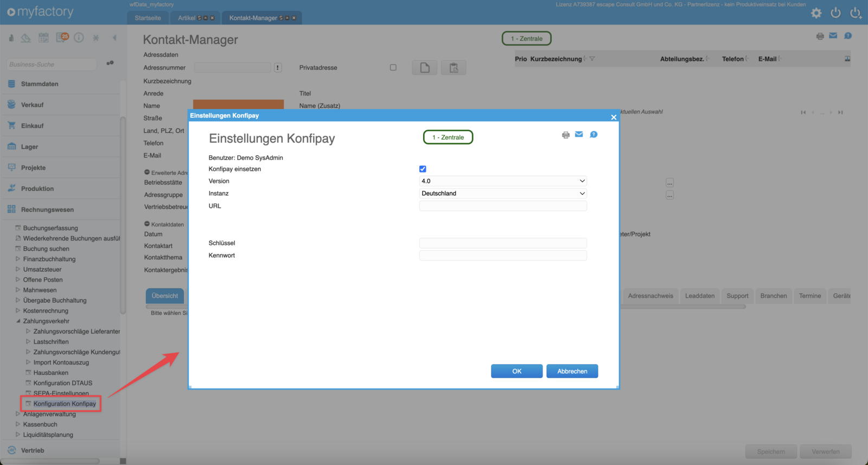Switch to the Startseite tab
Screen dimensions: 868x465
point(148,18)
